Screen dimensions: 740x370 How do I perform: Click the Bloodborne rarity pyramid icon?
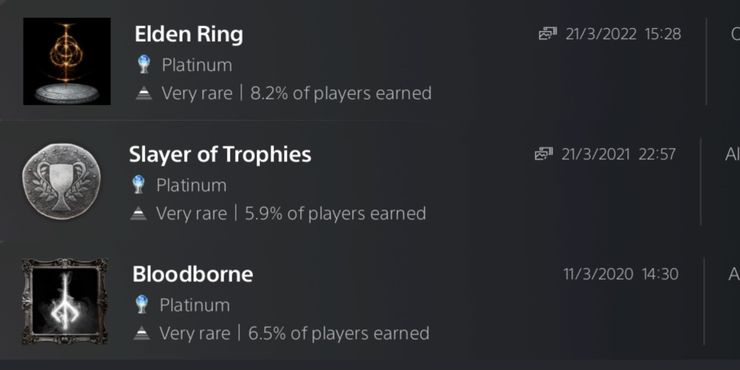142,334
